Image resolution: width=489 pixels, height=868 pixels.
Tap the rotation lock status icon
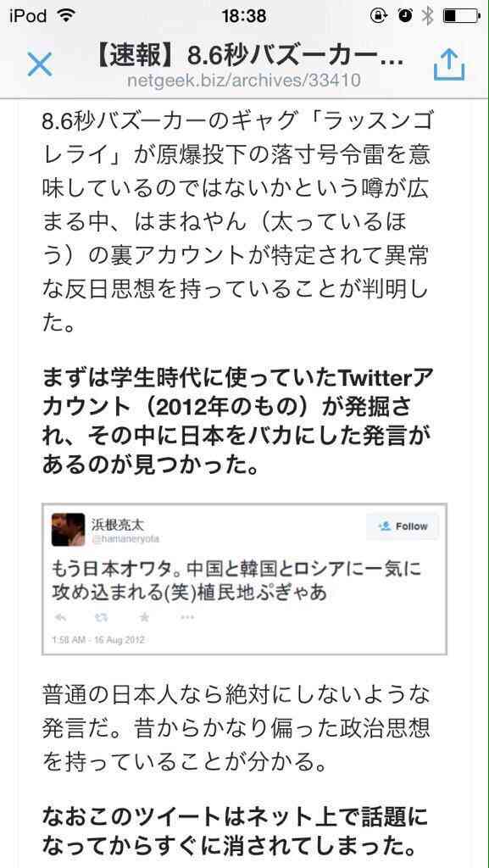(379, 17)
